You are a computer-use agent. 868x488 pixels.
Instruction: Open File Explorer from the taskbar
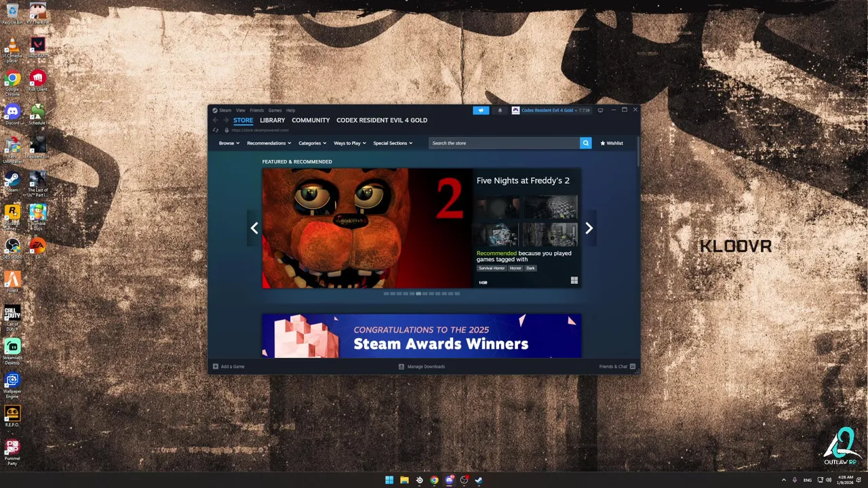coord(404,480)
